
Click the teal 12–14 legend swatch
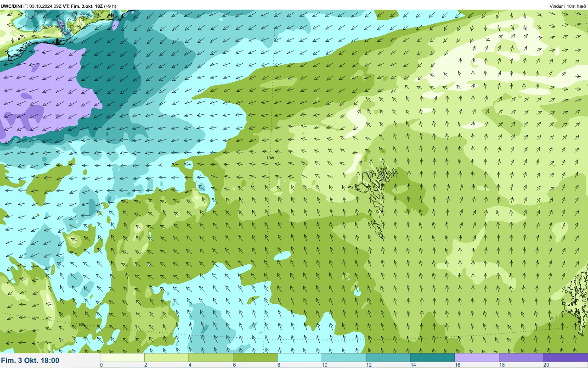pyautogui.click(x=388, y=357)
